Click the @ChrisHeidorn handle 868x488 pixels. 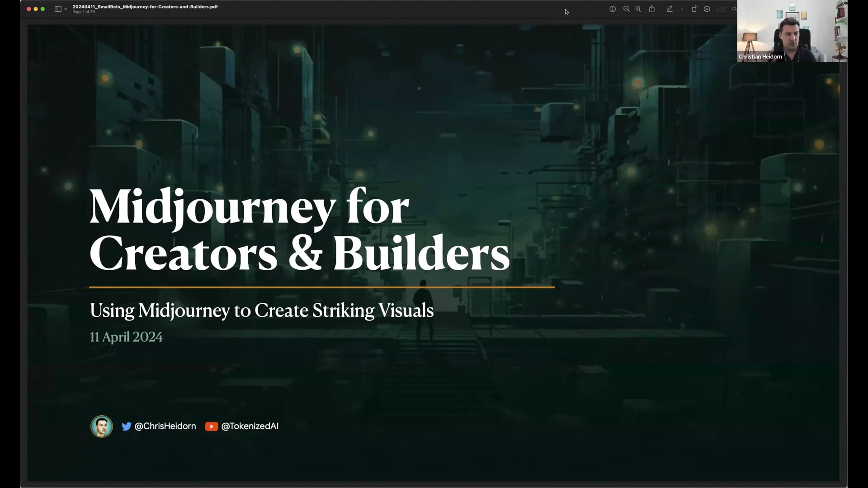click(x=165, y=426)
